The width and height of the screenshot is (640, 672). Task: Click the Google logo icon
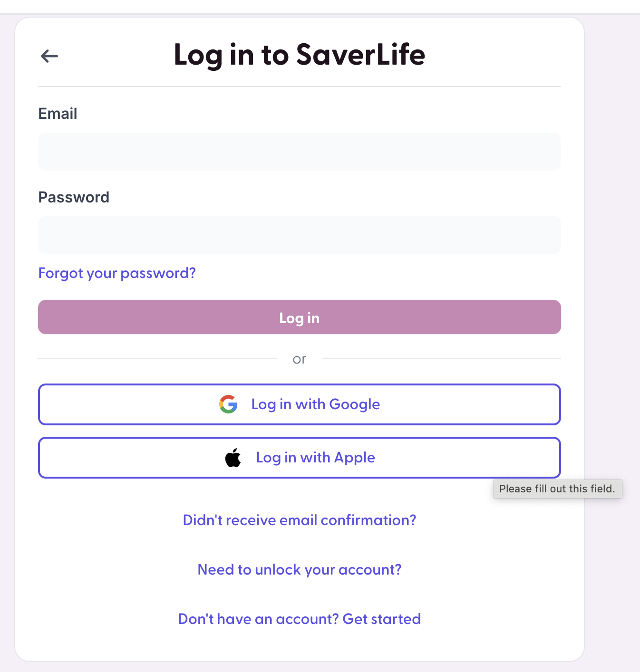click(228, 404)
